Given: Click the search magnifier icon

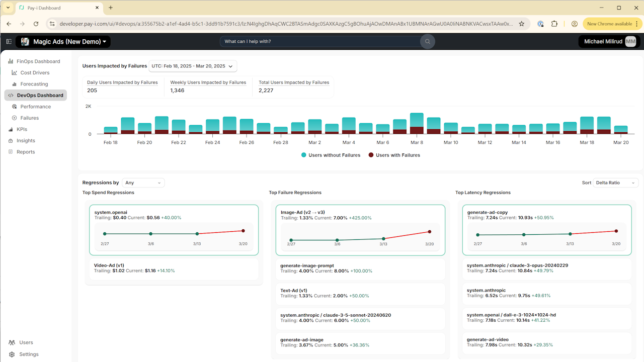Looking at the screenshot, I should point(428,41).
